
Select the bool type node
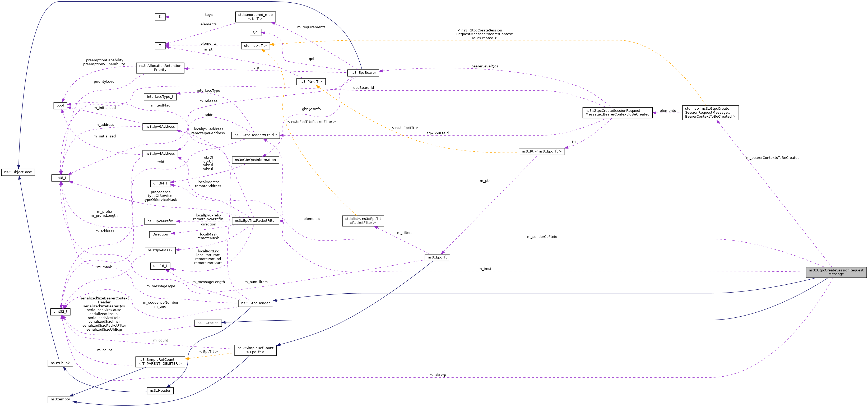pos(60,106)
